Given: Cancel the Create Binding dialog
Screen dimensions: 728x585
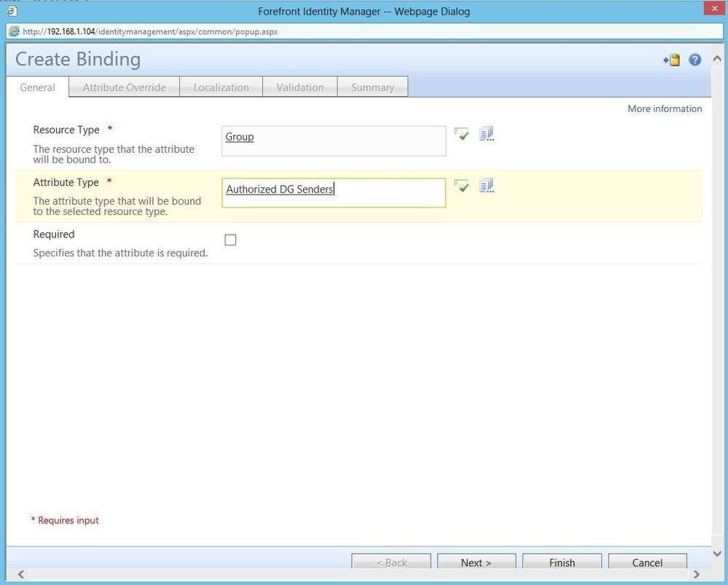Looking at the screenshot, I should tap(648, 562).
